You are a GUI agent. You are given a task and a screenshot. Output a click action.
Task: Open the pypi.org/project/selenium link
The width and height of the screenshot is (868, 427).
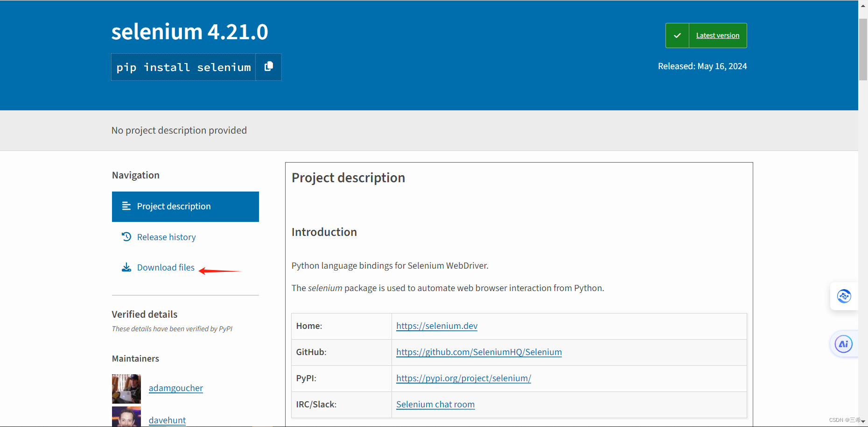463,378
